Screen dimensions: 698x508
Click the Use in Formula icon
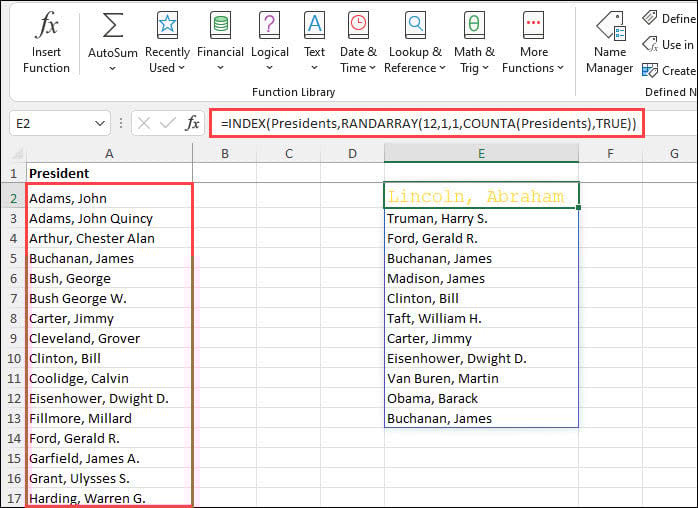point(650,44)
